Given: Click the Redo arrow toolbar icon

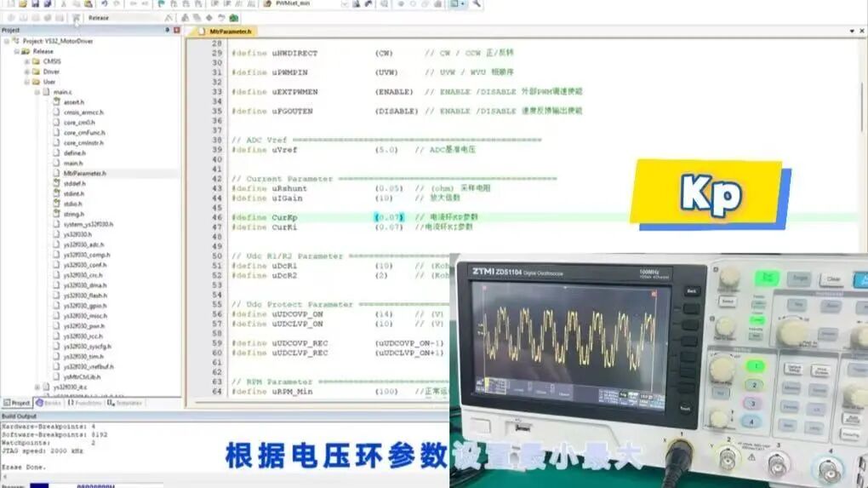Looking at the screenshot, I should [117, 4].
